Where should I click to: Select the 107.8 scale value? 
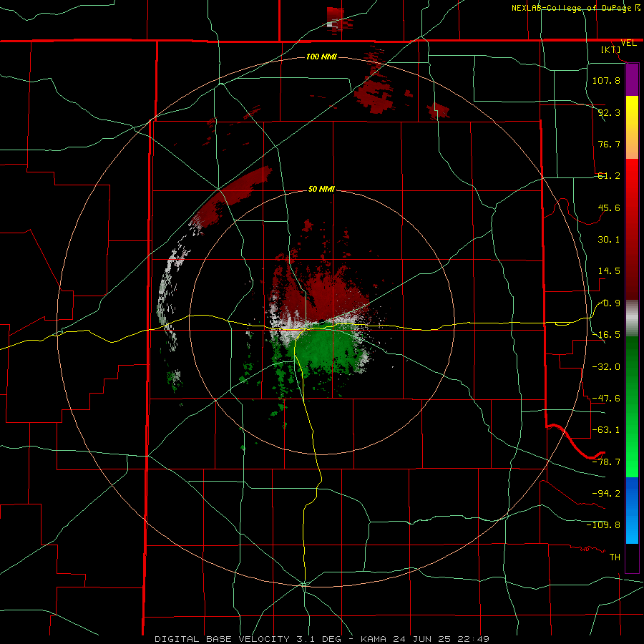[x=606, y=80]
